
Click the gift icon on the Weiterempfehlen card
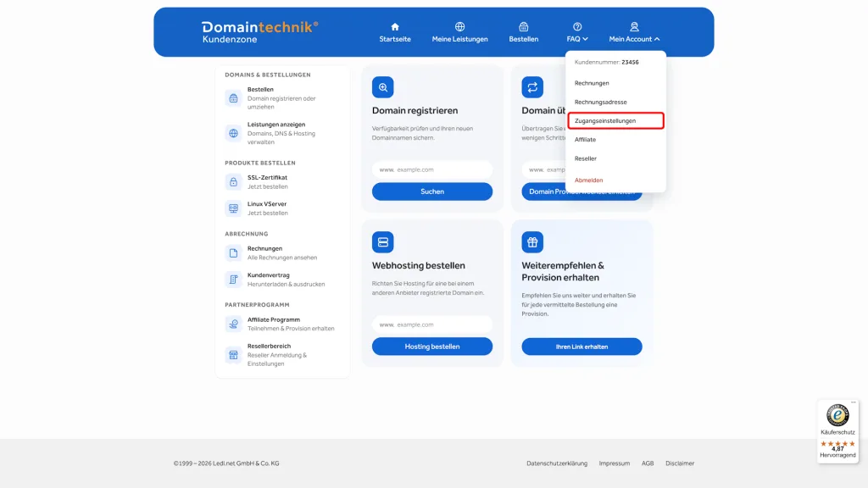532,241
